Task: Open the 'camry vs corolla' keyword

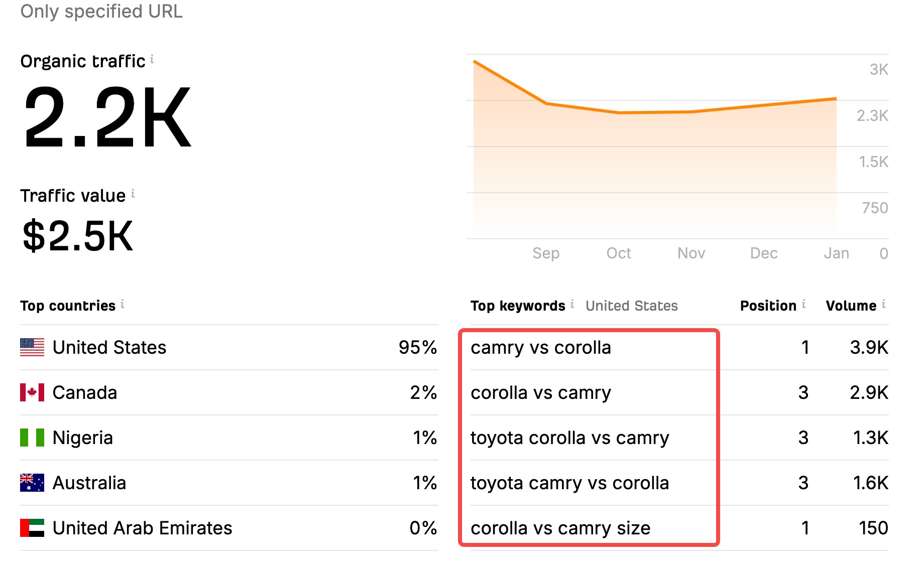Action: tap(541, 347)
